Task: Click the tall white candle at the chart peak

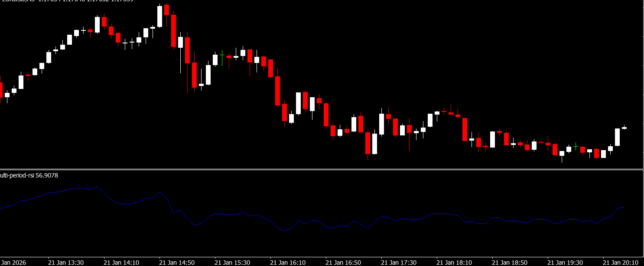Action: click(159, 16)
